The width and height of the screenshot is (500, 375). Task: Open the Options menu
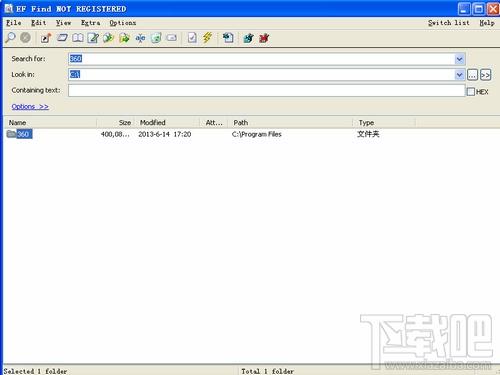pos(123,23)
